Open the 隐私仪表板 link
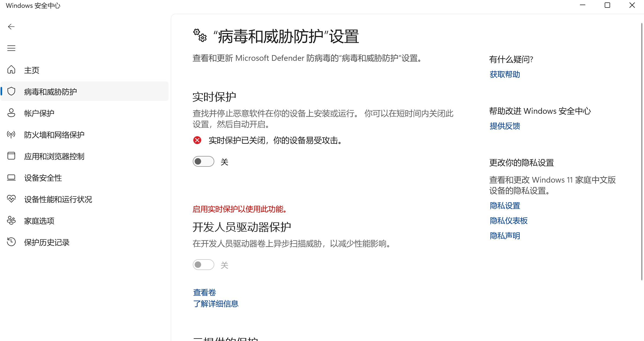Image resolution: width=644 pixels, height=341 pixels. tap(508, 221)
